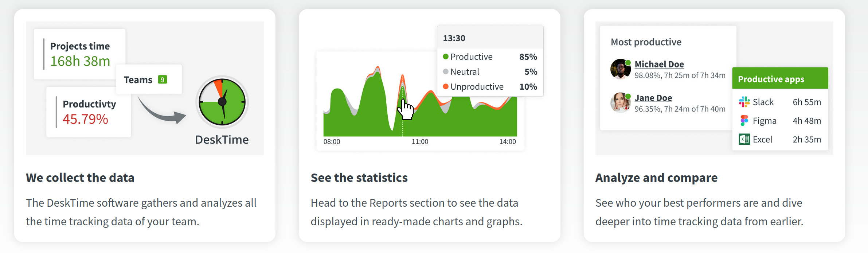Click the Figma app icon

pos(744,121)
